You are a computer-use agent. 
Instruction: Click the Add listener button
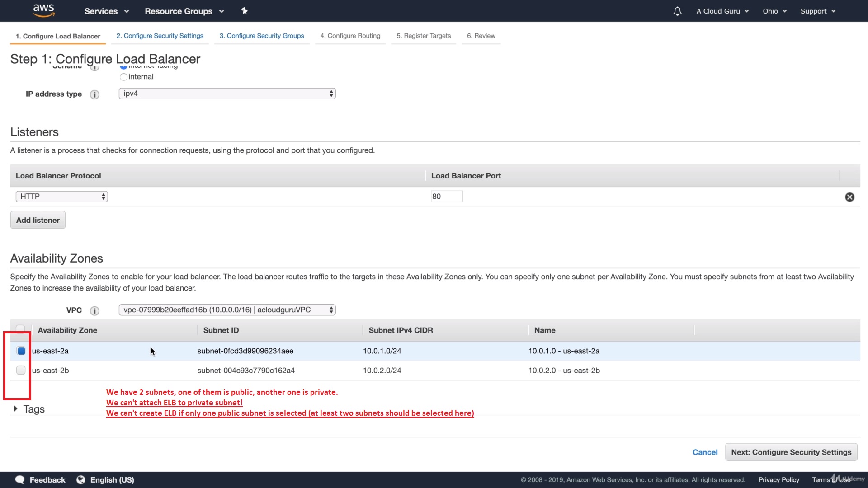[x=38, y=220]
